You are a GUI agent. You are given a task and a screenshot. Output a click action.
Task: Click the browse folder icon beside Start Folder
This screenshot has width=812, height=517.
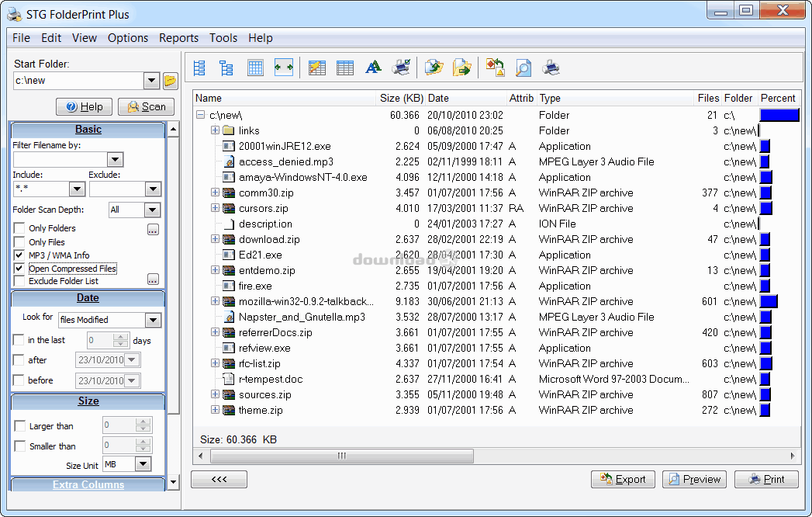click(x=171, y=81)
